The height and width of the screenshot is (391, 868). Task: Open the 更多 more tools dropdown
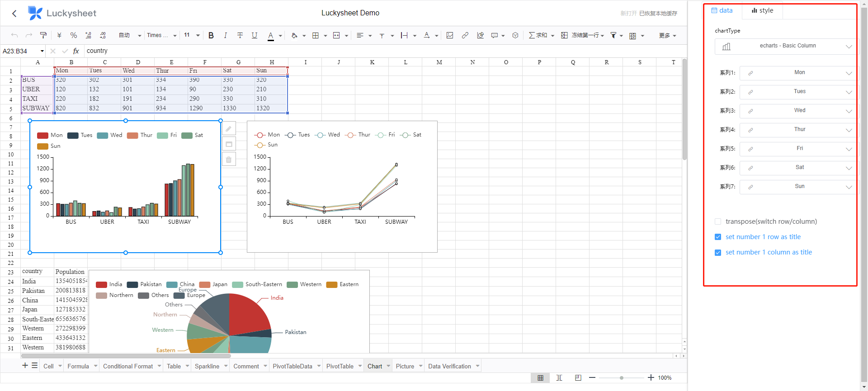667,35
